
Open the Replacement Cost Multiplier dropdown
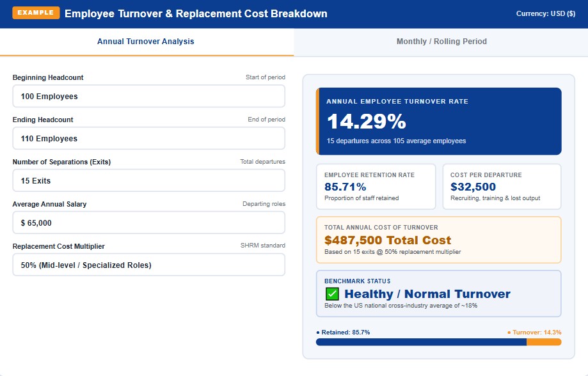pos(149,265)
